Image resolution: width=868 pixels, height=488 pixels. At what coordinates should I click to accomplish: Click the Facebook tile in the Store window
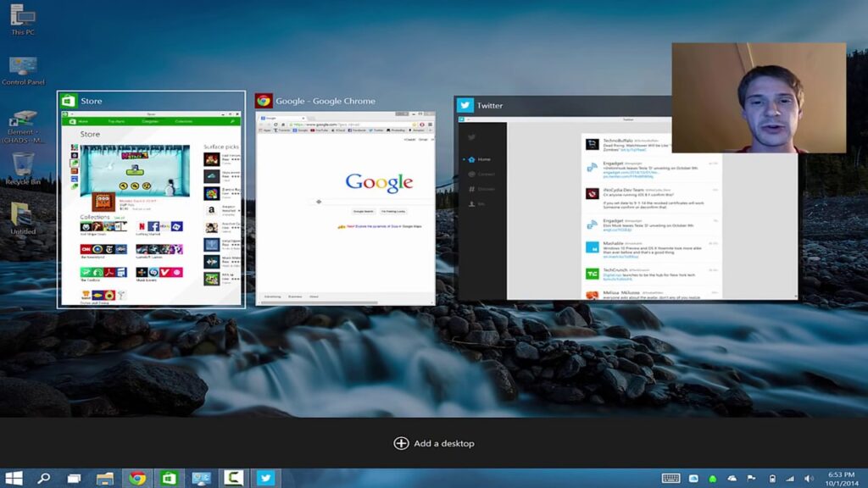pyautogui.click(x=153, y=226)
